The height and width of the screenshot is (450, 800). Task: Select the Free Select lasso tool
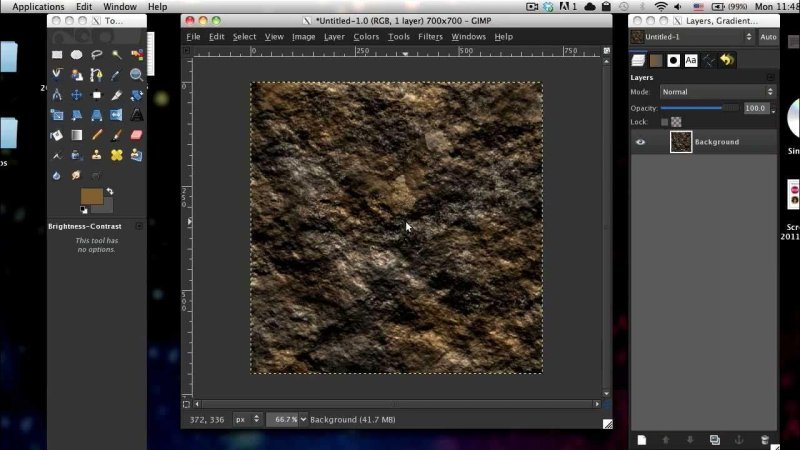pyautogui.click(x=97, y=54)
